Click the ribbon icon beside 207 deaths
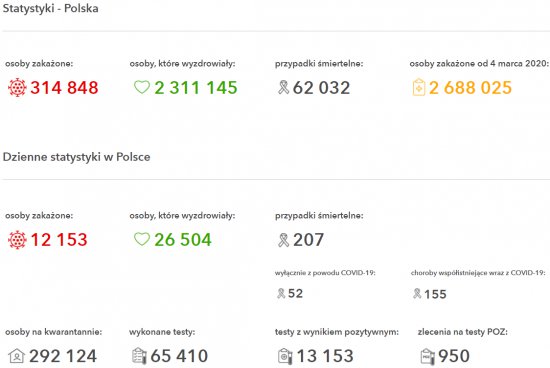Viewport: 550px width, 368px height. 283,240
